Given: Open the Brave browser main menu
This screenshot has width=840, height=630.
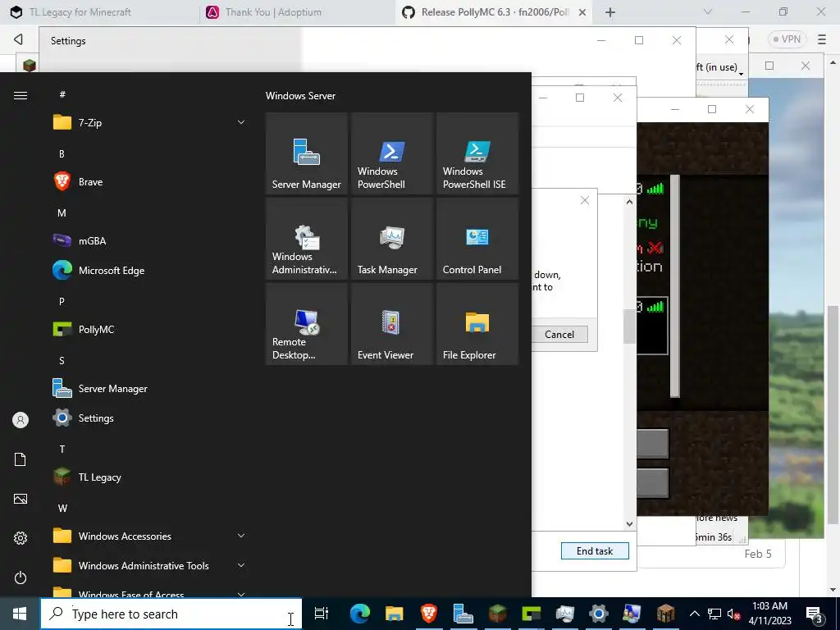Looking at the screenshot, I should 822,39.
